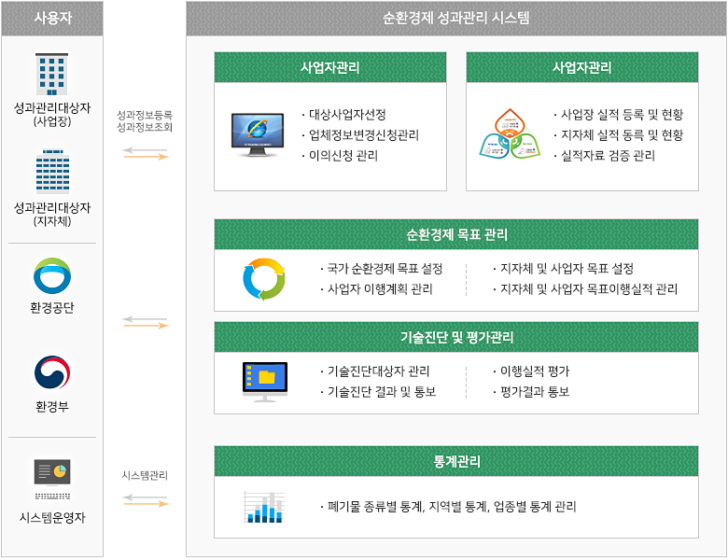The width and height of the screenshot is (728, 560).
Task: Click the 성과관리대상자 (사업장) label
Action: coord(52,115)
